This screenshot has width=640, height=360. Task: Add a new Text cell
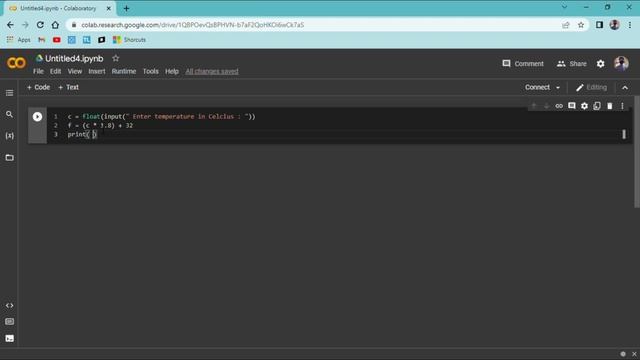[x=69, y=87]
